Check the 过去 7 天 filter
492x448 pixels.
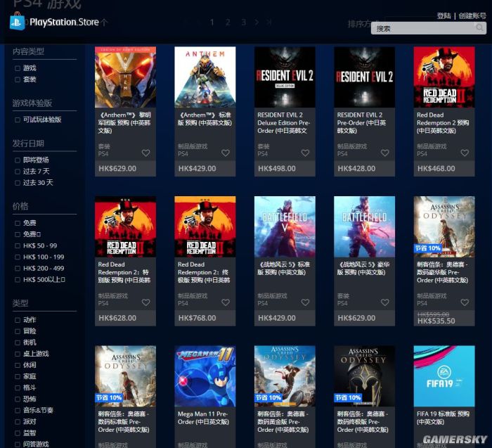click(18, 172)
